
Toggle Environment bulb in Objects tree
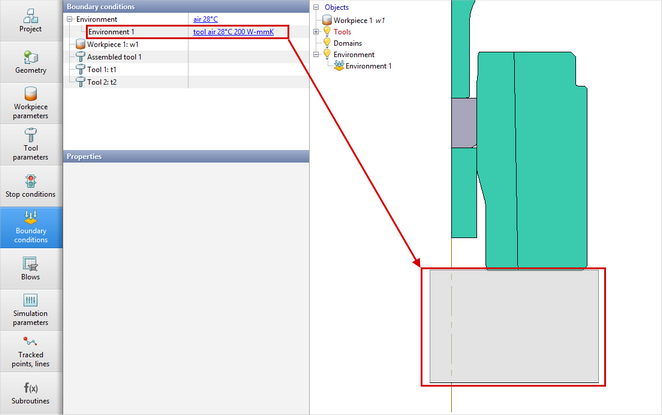pyautogui.click(x=327, y=55)
